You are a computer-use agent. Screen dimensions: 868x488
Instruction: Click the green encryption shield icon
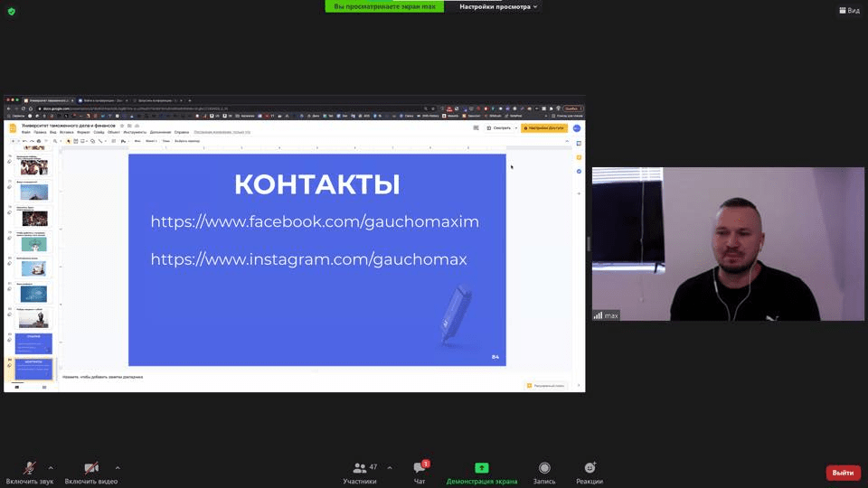[12, 11]
